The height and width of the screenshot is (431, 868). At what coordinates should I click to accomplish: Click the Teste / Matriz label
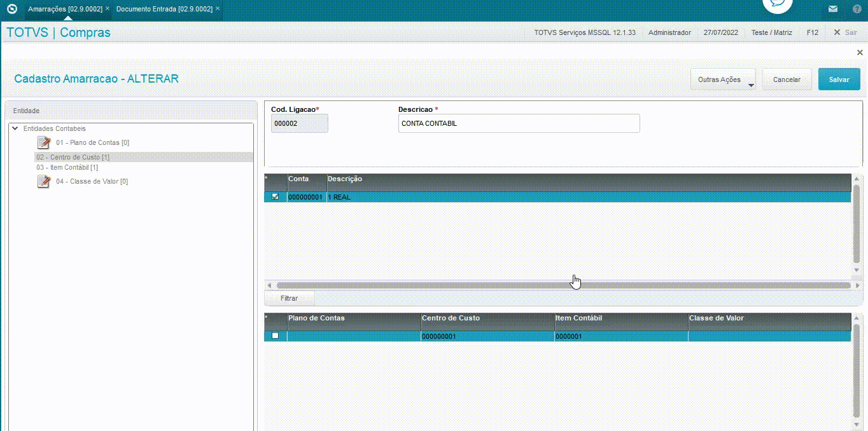[x=771, y=32]
